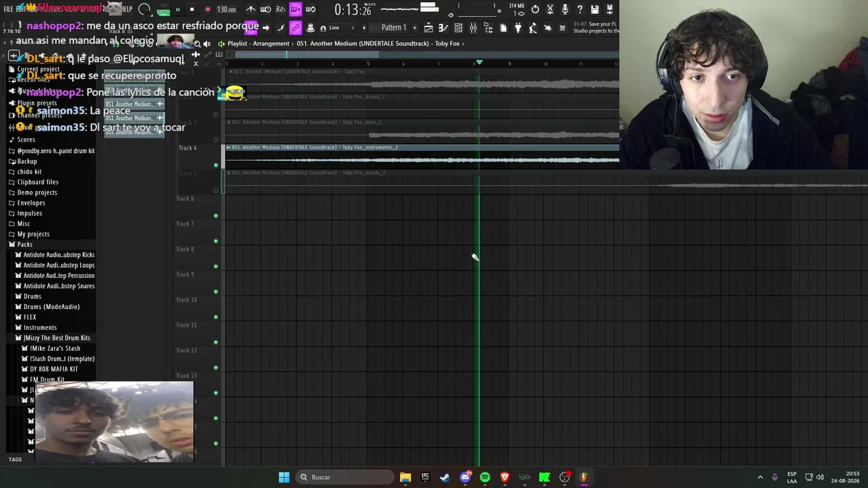Open the Scores folder in browser
This screenshot has height=488, width=868.
26,140
